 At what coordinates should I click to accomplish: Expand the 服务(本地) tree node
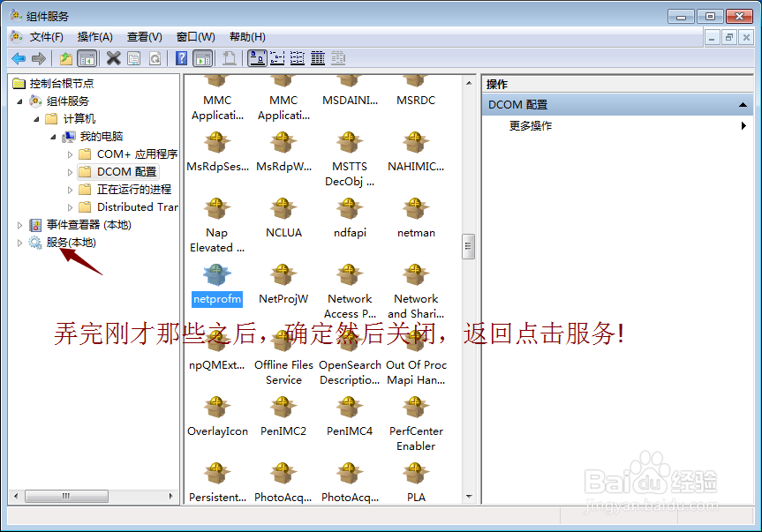(19, 243)
